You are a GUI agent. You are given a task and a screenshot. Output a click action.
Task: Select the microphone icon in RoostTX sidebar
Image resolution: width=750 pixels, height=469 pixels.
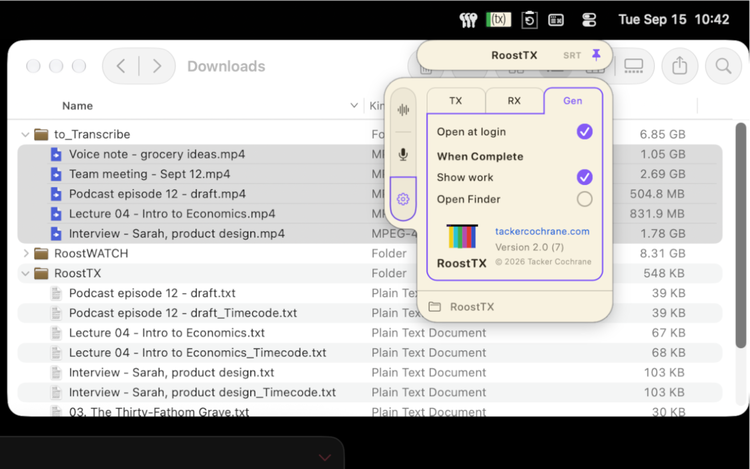[403, 154]
